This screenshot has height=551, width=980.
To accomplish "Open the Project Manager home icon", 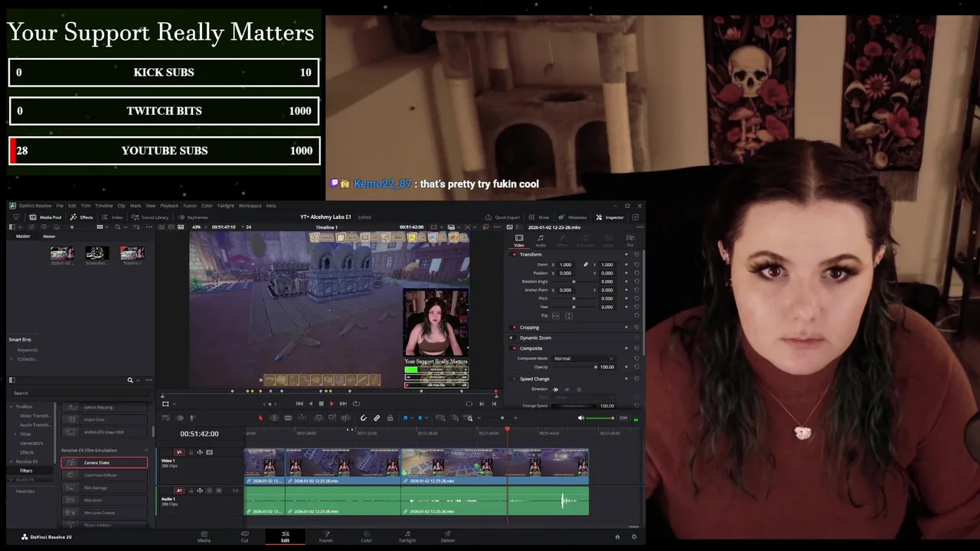I will (x=617, y=536).
